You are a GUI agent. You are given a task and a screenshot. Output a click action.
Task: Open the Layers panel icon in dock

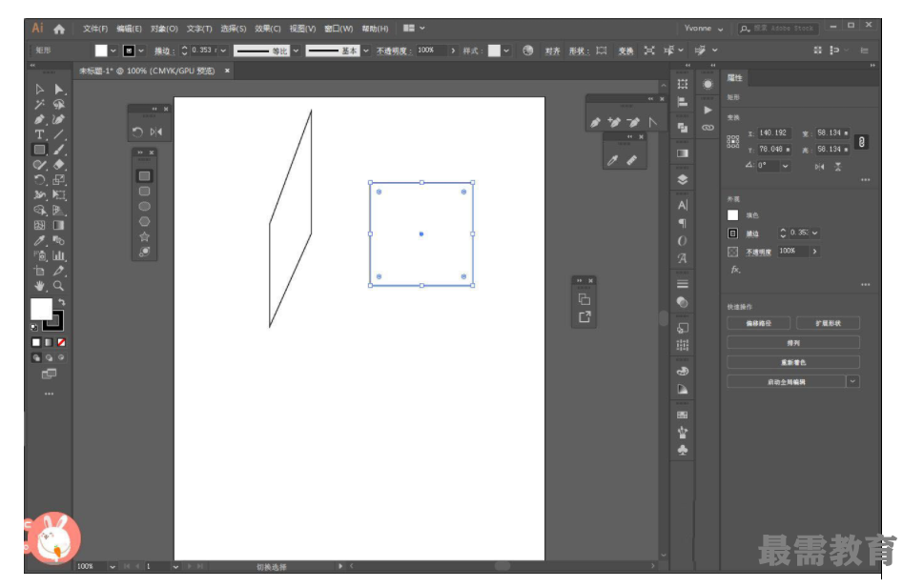click(683, 179)
